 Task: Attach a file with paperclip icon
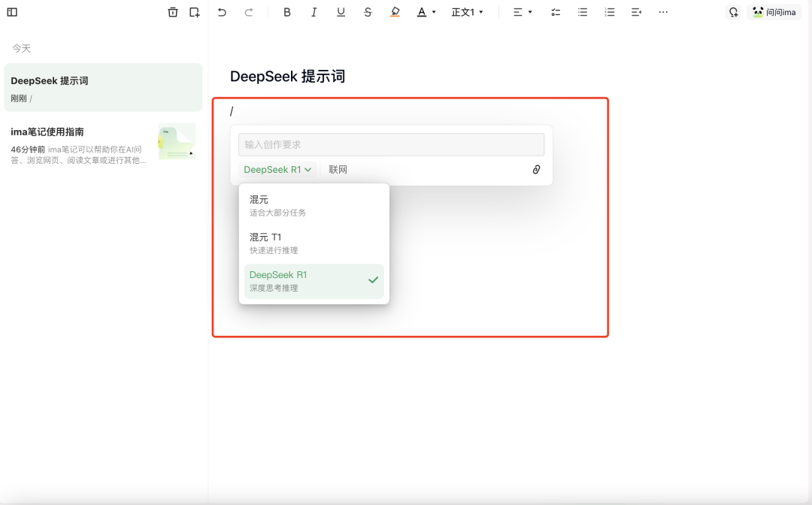[537, 170]
